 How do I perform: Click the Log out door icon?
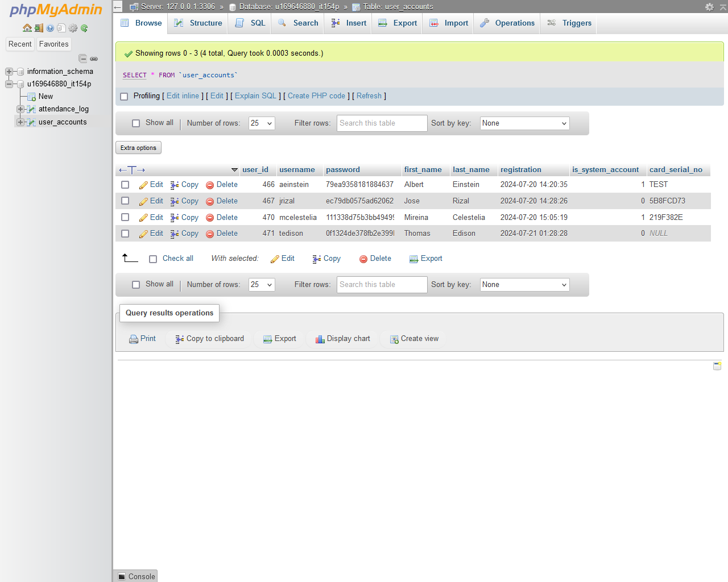(39, 28)
